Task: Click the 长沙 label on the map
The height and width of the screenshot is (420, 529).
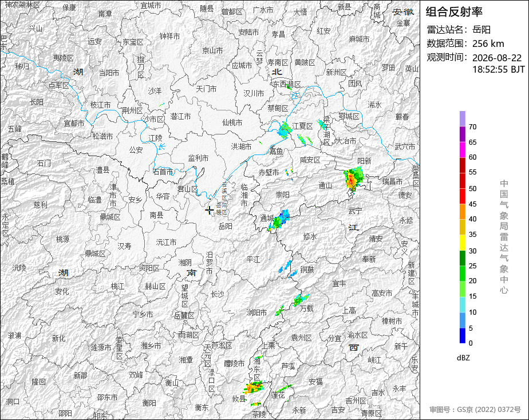Action: pyautogui.click(x=218, y=294)
